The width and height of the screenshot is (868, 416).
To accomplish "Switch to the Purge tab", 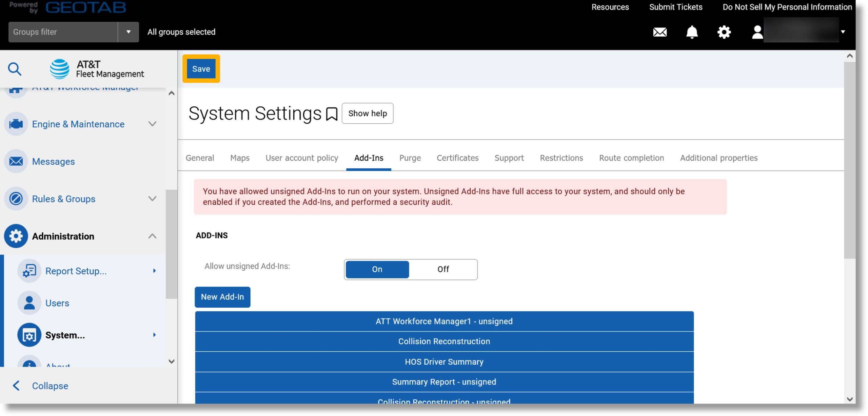I will tap(410, 158).
